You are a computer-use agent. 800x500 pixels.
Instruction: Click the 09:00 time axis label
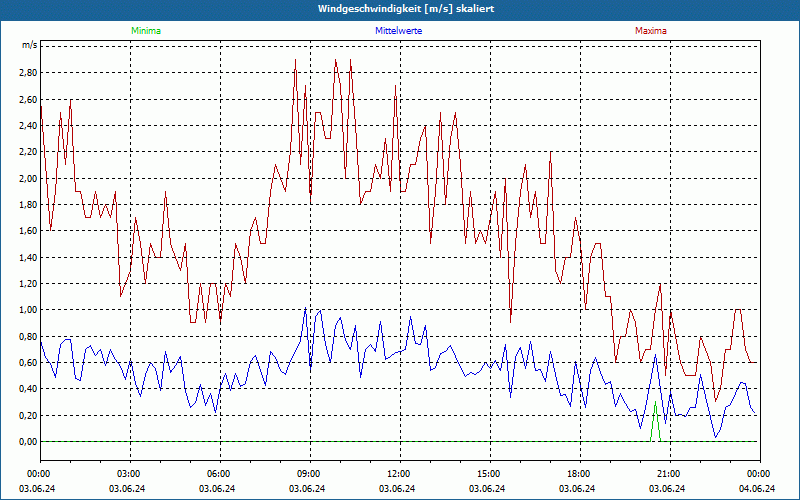coord(309,474)
